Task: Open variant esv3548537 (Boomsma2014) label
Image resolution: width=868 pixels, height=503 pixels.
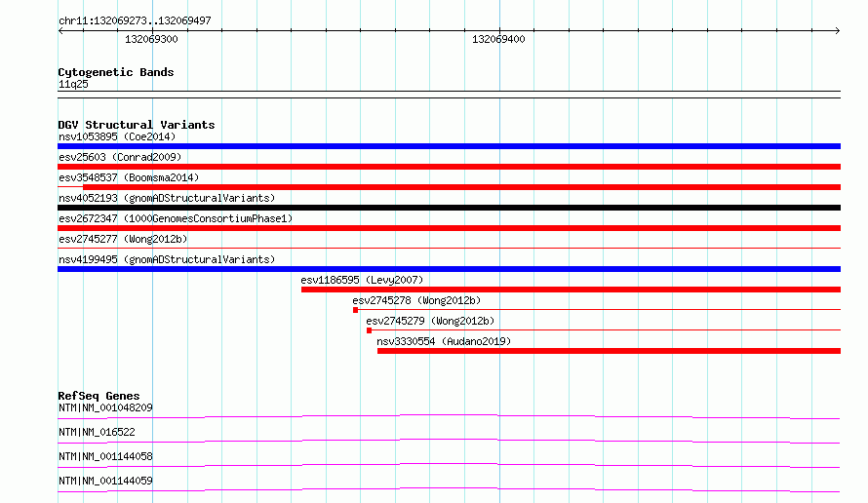Action: [x=129, y=177]
